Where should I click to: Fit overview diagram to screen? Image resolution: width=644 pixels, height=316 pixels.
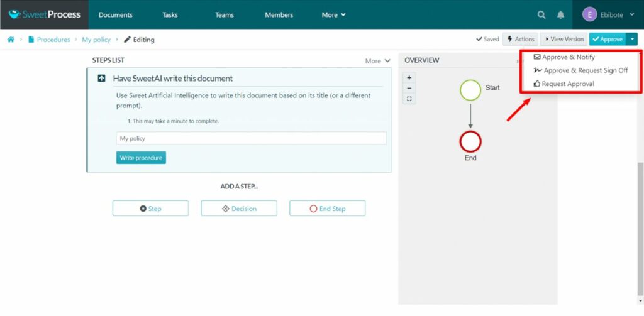409,99
